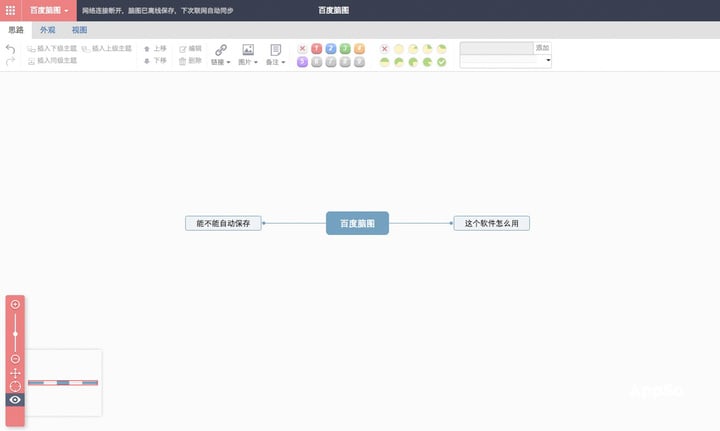Set priority 8 gray badge
The image size is (720, 431).
(x=345, y=62)
